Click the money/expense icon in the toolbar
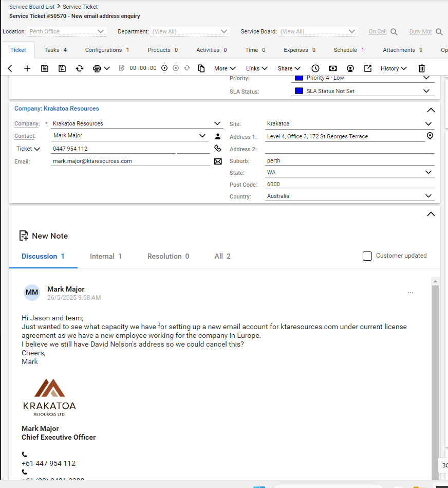Viewport: 448px width, 488px height. coord(332,68)
